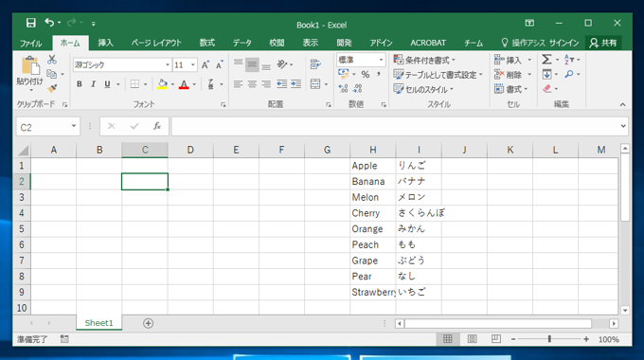The height and width of the screenshot is (360, 644).
Task: Open テーブルとして書式設定 menu
Action: pyautogui.click(x=438, y=75)
